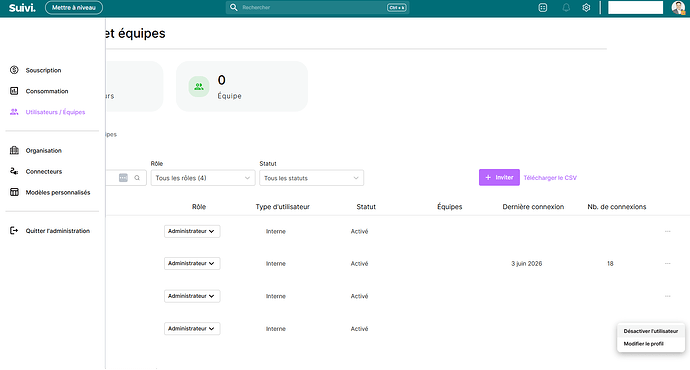Click the magnifier icon in user filter field
Screen dimensions: 690x370
pyautogui.click(x=137, y=178)
